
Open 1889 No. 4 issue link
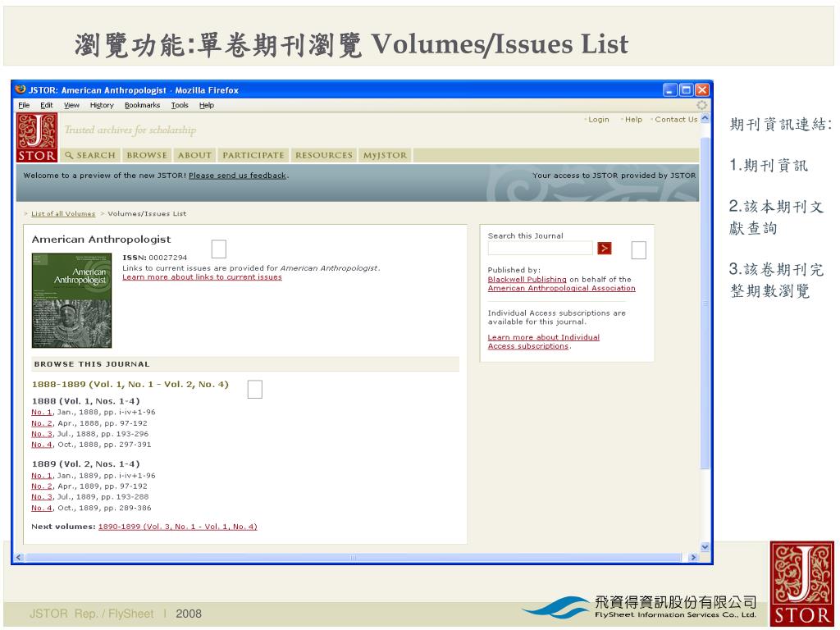click(x=42, y=508)
